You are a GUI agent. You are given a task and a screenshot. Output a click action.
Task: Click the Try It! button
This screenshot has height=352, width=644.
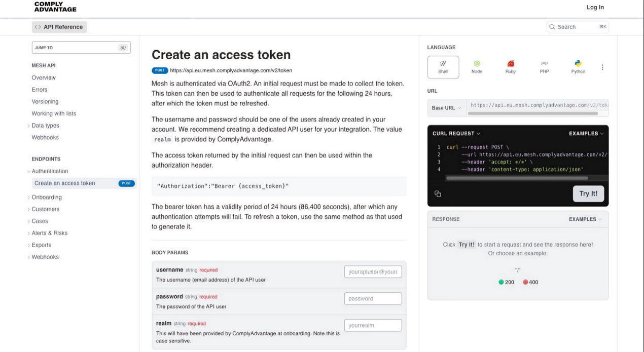[x=588, y=193]
